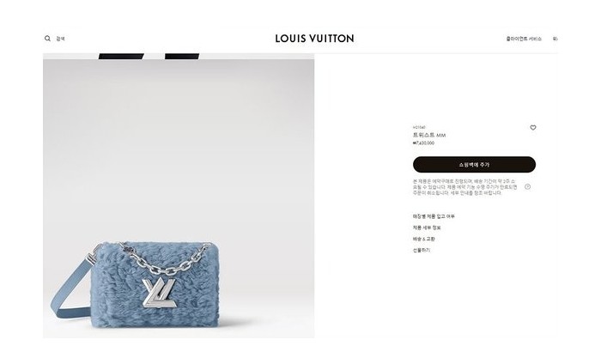Screen dimensions: 601x364
Task: Click the product code above the name
Action: click(419, 127)
